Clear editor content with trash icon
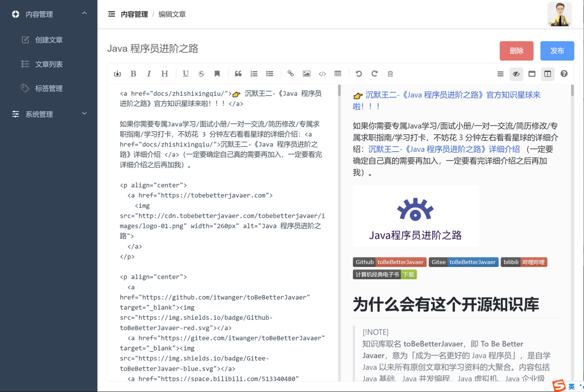Image resolution: width=584 pixels, height=392 pixels. tap(390, 73)
